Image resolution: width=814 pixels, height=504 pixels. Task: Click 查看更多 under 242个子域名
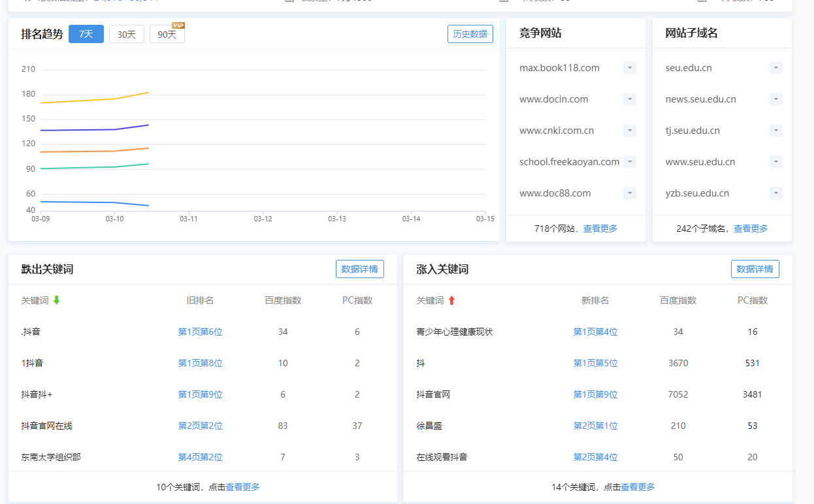coord(751,228)
